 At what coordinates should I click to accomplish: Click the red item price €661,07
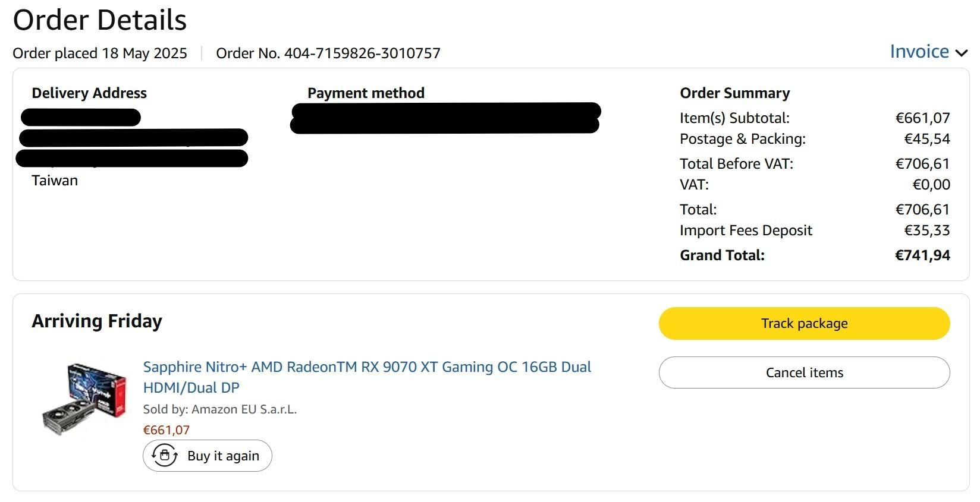click(x=167, y=430)
